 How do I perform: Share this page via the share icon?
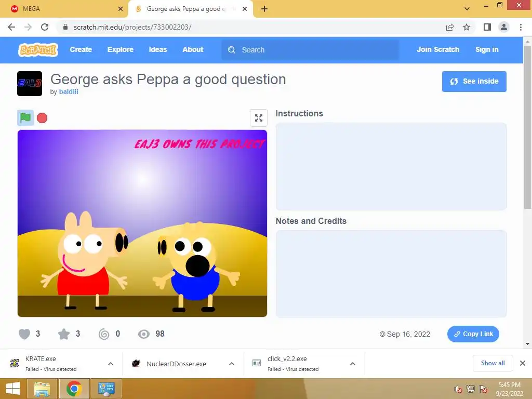pyautogui.click(x=450, y=27)
